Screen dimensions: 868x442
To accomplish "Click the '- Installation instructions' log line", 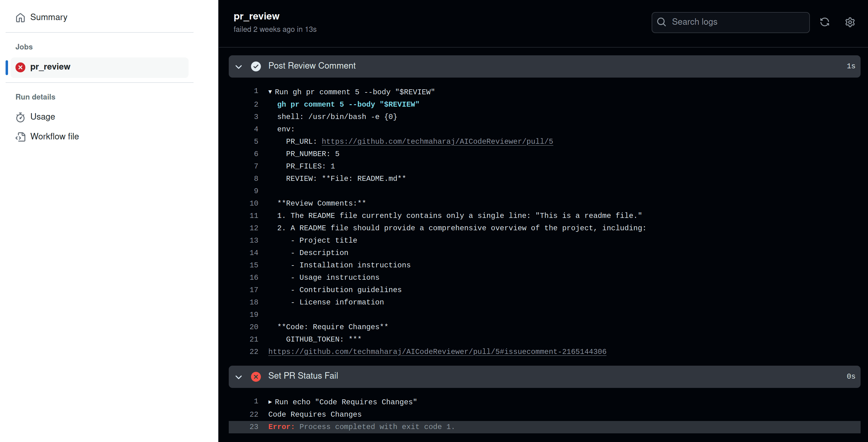I will (351, 265).
